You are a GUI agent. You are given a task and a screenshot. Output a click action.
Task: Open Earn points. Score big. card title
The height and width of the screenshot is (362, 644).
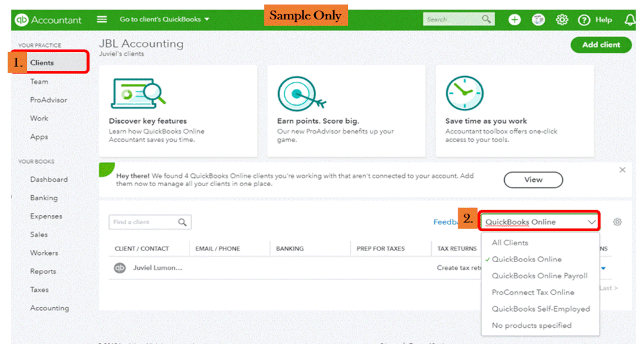[318, 121]
